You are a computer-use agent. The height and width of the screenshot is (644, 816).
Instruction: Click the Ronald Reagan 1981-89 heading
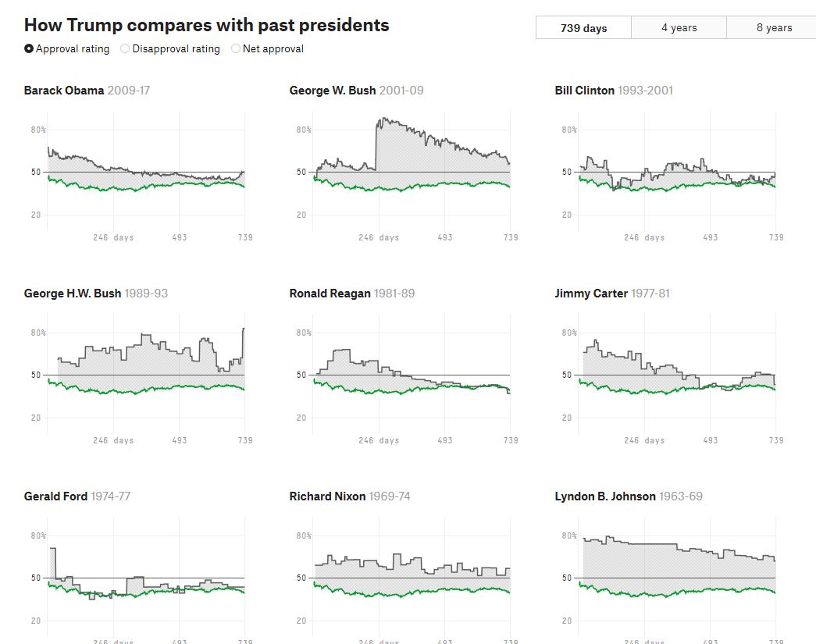tap(351, 294)
